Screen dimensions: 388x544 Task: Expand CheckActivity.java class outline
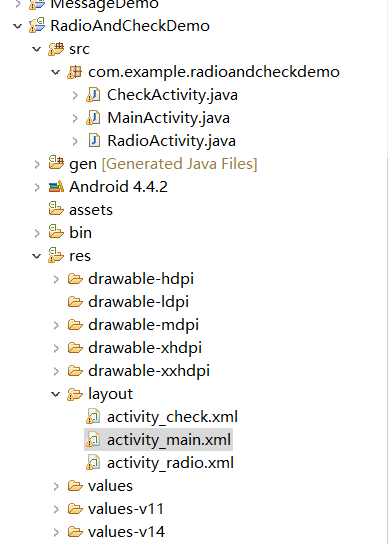[75, 95]
